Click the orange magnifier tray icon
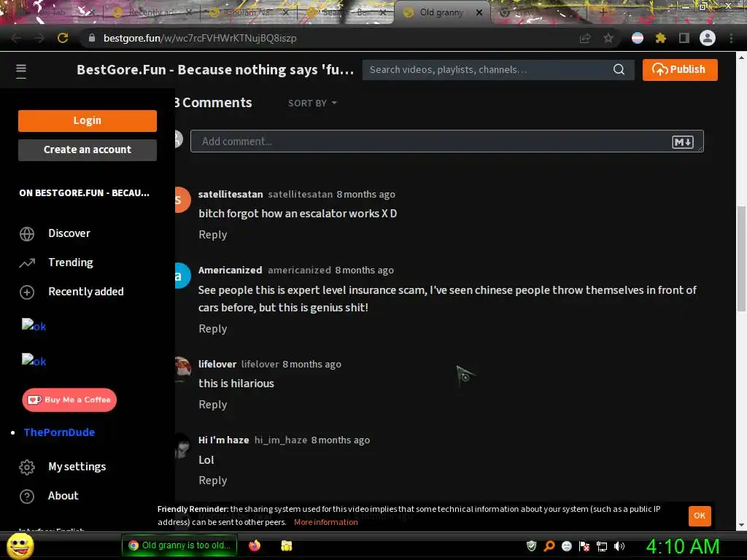The width and height of the screenshot is (747, 560). click(549, 546)
